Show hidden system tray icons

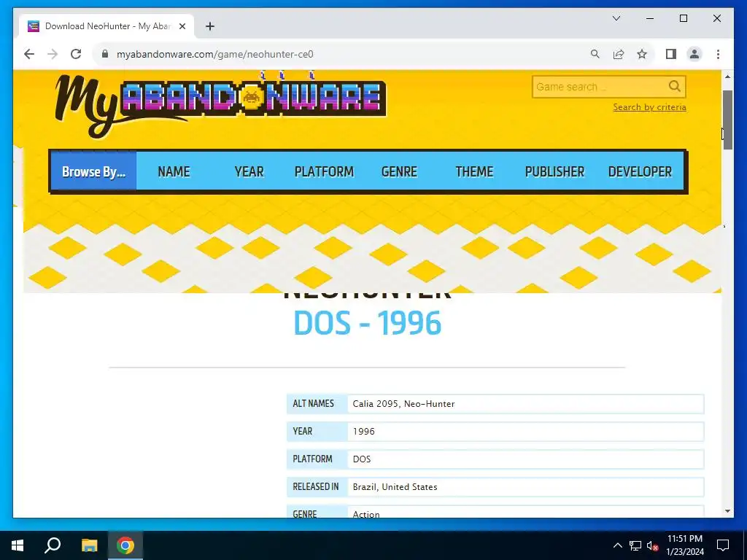[x=617, y=545]
